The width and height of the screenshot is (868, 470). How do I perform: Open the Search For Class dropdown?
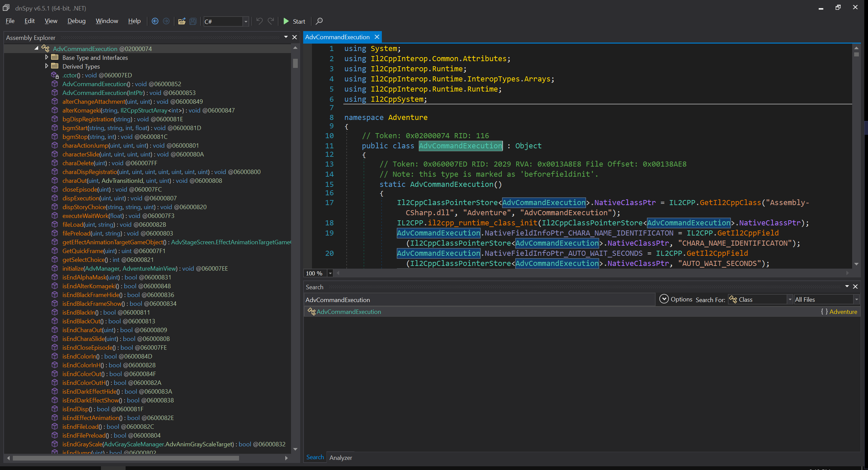(790, 300)
